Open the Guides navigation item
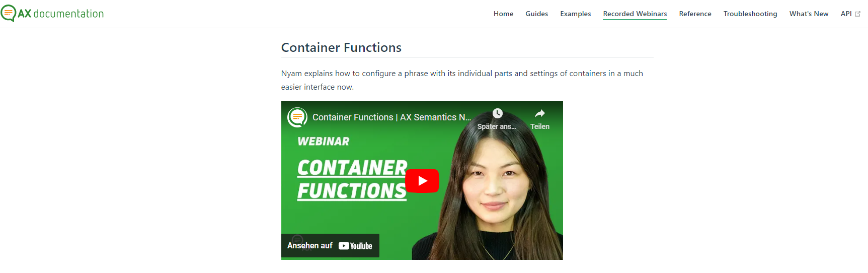This screenshot has width=868, height=273. tap(537, 14)
